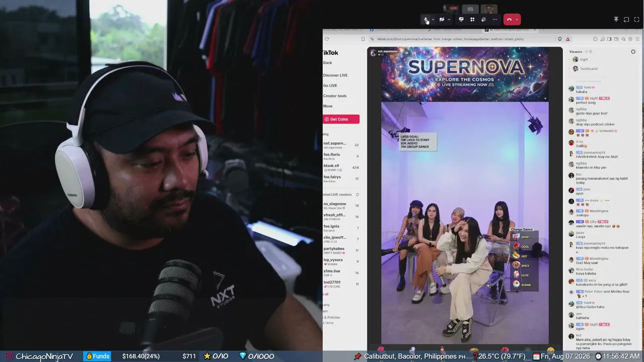Select the webcam participant thumbnail
This screenshot has height=362, width=644.
pos(489,9)
